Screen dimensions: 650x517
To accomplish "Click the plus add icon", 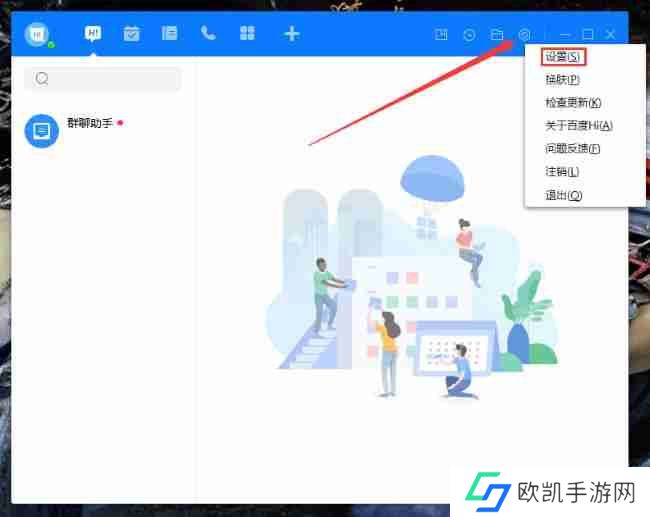I will coord(292,34).
